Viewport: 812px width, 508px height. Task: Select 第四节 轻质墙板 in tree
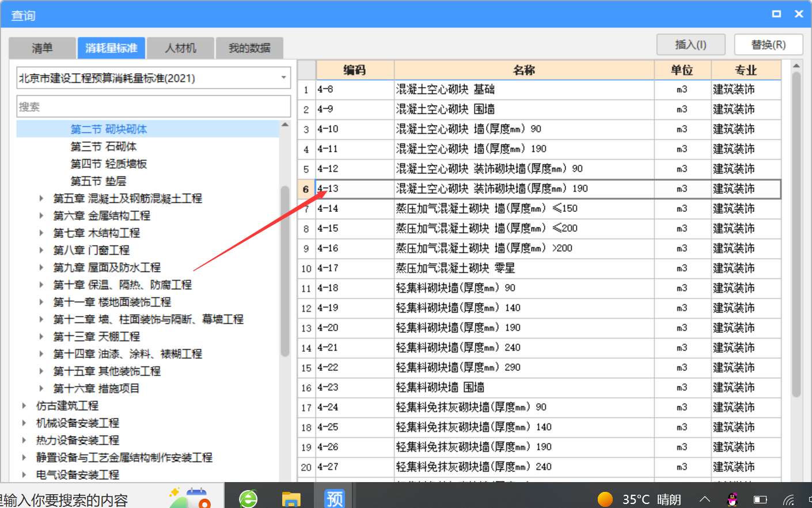[109, 164]
